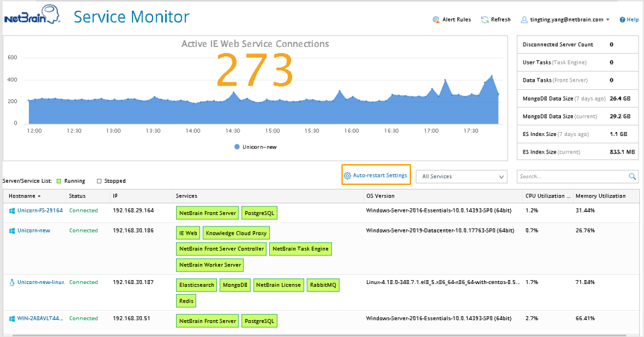Click NetBrain Front Server tag for WIN-2A8AVLT44
This screenshot has width=644, height=337.
point(208,321)
